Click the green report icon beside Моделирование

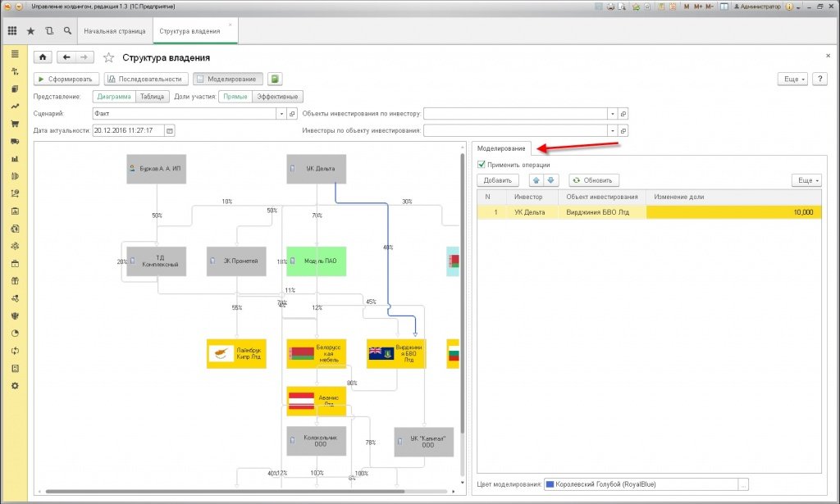click(x=275, y=79)
